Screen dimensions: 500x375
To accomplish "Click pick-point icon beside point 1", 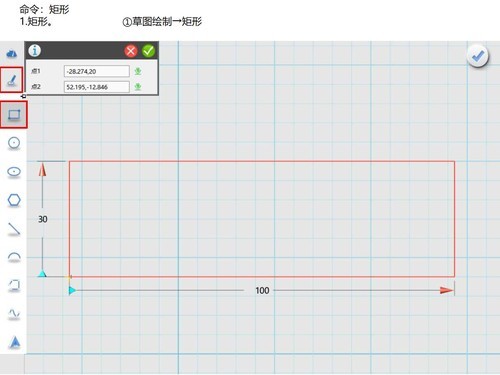I will 138,71.
